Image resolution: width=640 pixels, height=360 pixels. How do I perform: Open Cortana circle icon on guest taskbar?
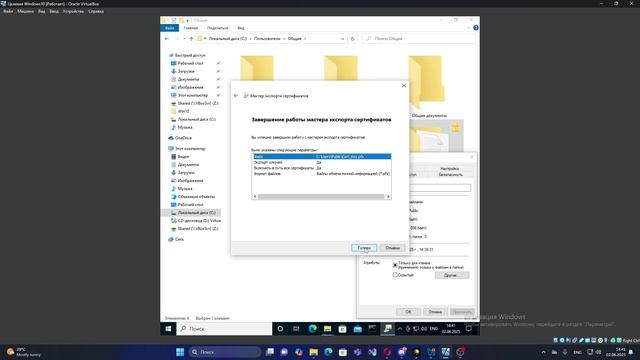(280, 329)
